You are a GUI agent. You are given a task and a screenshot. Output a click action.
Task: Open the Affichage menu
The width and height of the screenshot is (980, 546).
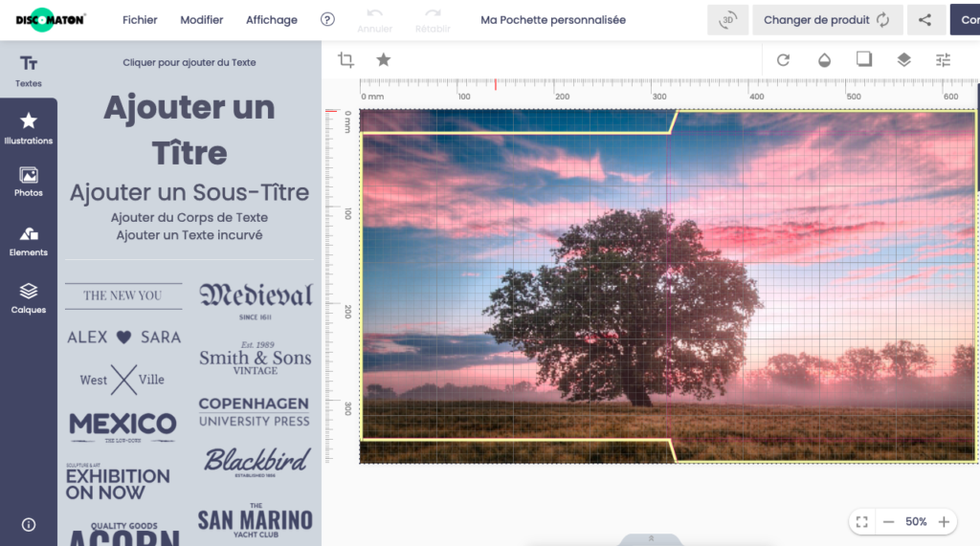tap(271, 20)
